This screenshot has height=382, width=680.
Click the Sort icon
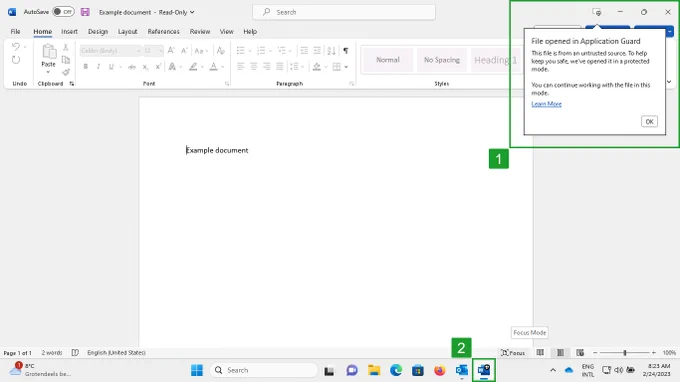pos(331,51)
